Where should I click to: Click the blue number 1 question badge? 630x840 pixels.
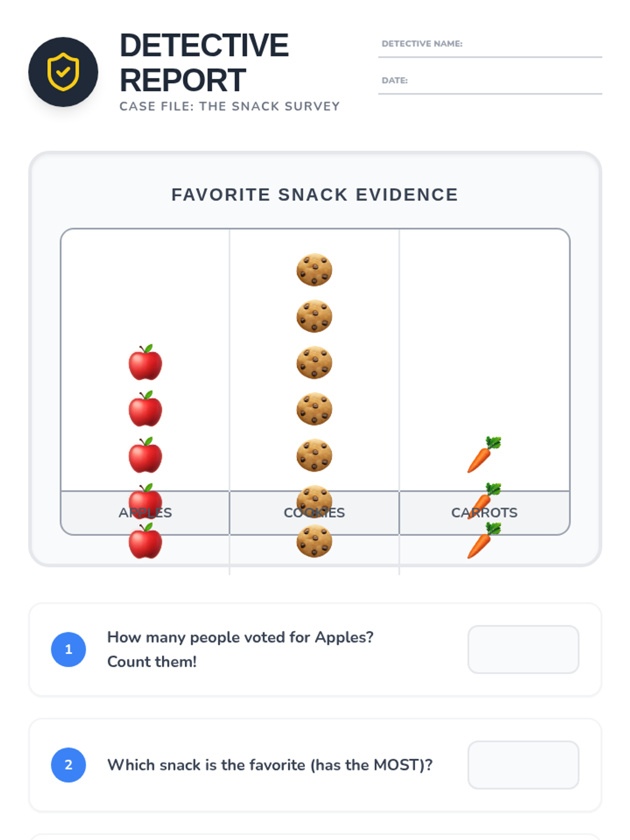[68, 649]
